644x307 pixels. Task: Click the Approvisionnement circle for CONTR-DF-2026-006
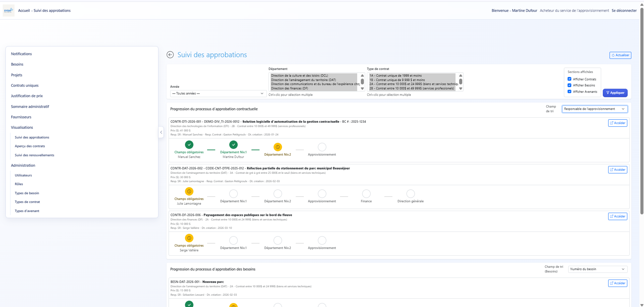click(322, 240)
